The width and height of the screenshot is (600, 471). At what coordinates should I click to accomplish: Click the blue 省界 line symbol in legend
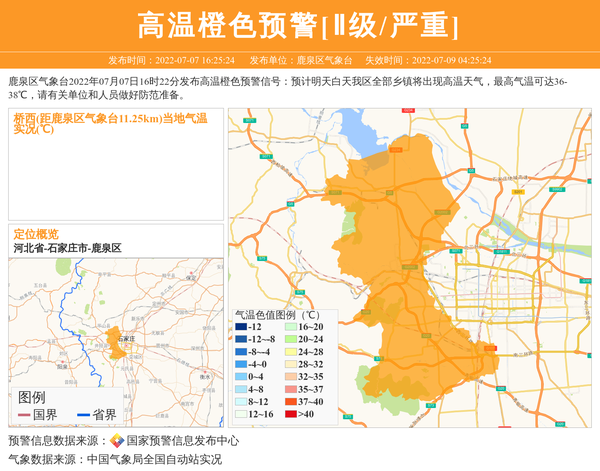83,415
